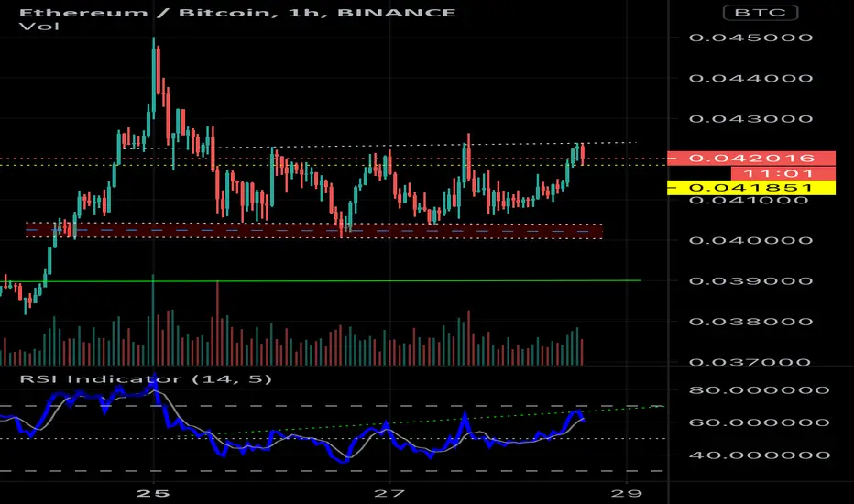Select the Ethereum / Bitcoin chart title
Screen dimensions: 854x504
[237, 12]
